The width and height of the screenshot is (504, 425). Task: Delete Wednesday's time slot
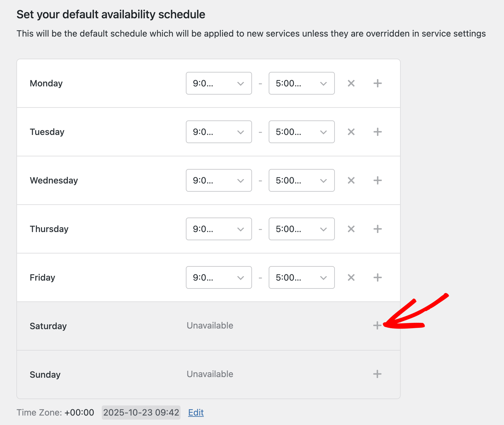coord(351,180)
